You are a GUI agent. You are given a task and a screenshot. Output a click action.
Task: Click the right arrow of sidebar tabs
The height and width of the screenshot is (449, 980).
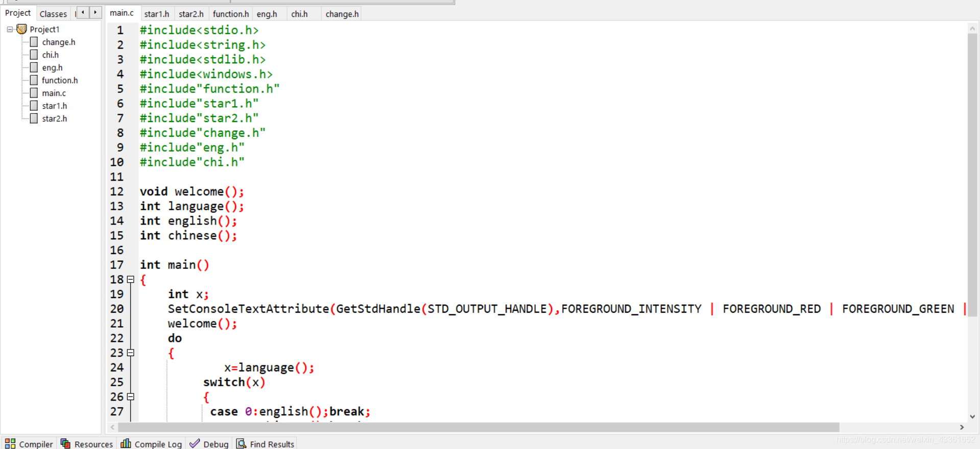point(95,12)
